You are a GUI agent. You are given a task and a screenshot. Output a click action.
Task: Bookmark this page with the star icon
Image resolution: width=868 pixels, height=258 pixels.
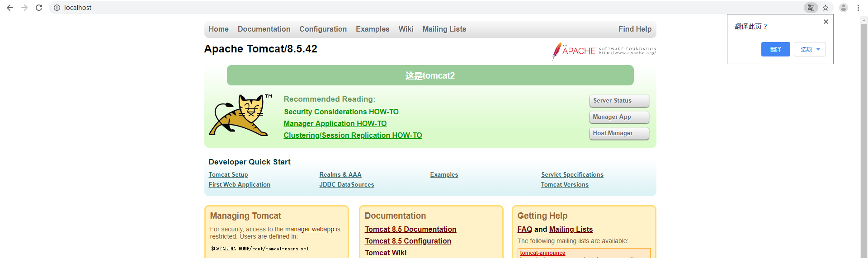(826, 8)
